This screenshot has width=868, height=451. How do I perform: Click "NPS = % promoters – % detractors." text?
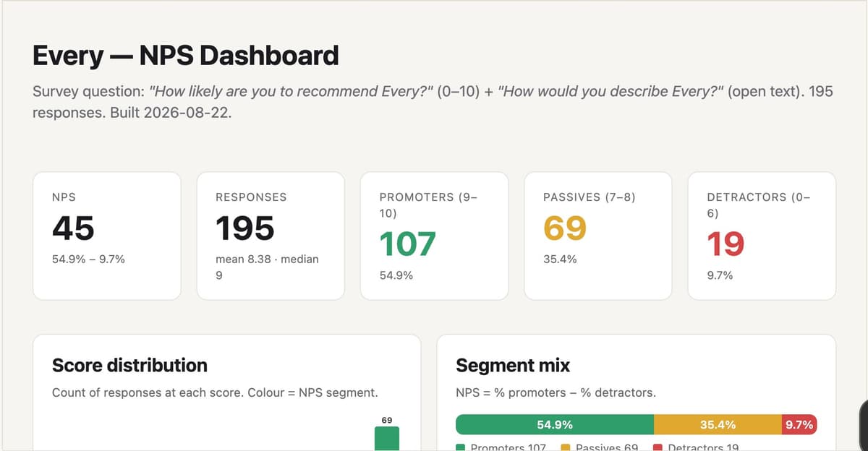pos(556,393)
